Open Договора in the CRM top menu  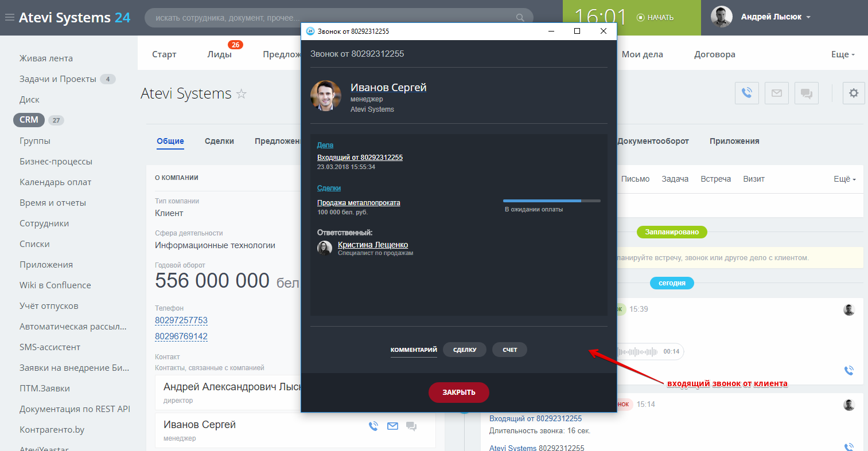click(715, 54)
